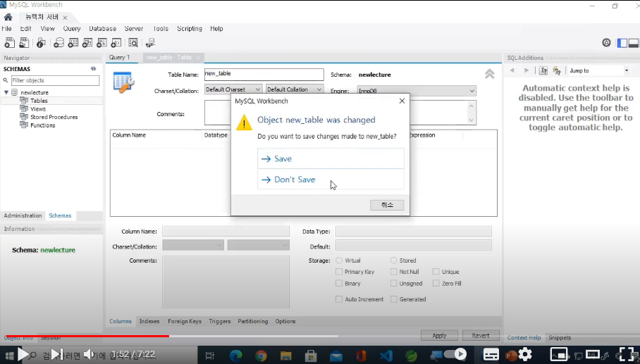Image resolution: width=640 pixels, height=364 pixels.
Task: Click the video volume speaker icon
Action: [x=90, y=354]
